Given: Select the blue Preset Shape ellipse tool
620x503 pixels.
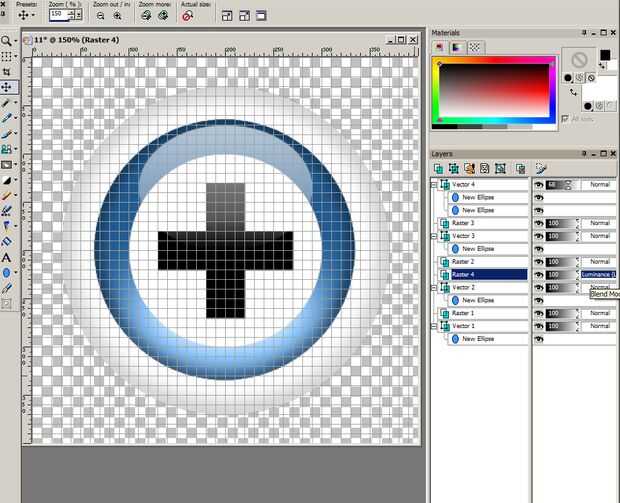Looking at the screenshot, I should click(x=6, y=273).
